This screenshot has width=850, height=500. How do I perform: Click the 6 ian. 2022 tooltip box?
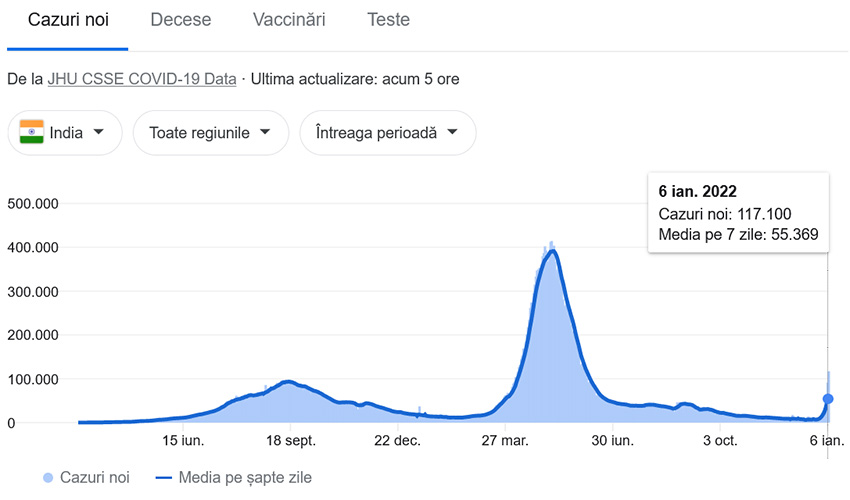coord(738,213)
